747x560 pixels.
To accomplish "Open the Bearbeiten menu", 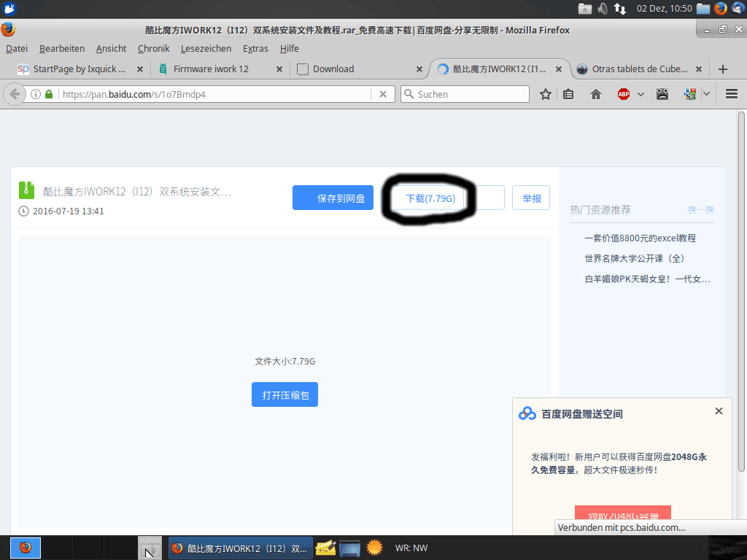I will coord(62,49).
